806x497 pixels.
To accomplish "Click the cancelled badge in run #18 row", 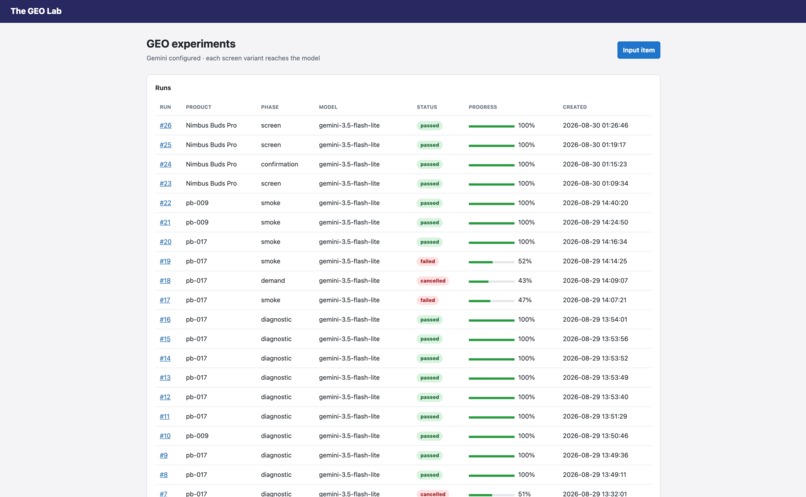I will (432, 281).
